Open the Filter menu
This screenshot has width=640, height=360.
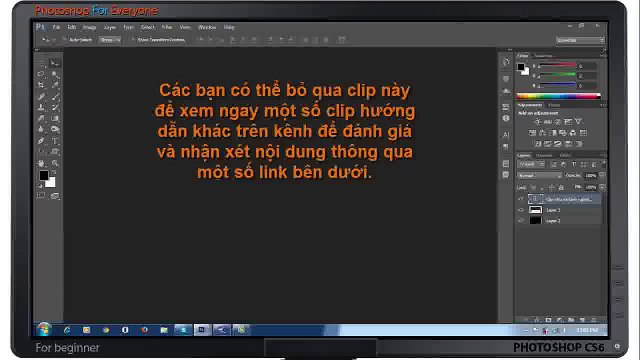click(x=167, y=27)
